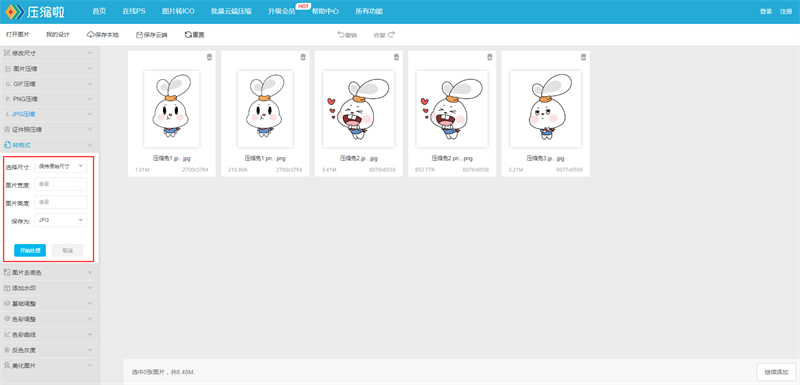Screen dimensions: 800x385
Task: Delete 压缩兔2 pn...png with its trash icon
Action: [x=490, y=57]
